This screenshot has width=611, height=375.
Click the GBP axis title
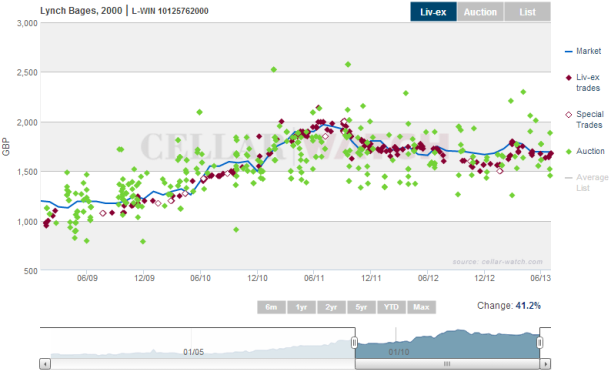pos(6,147)
